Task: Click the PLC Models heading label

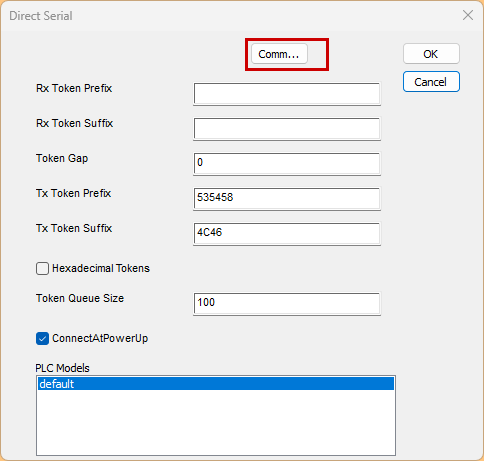Action: [x=62, y=368]
